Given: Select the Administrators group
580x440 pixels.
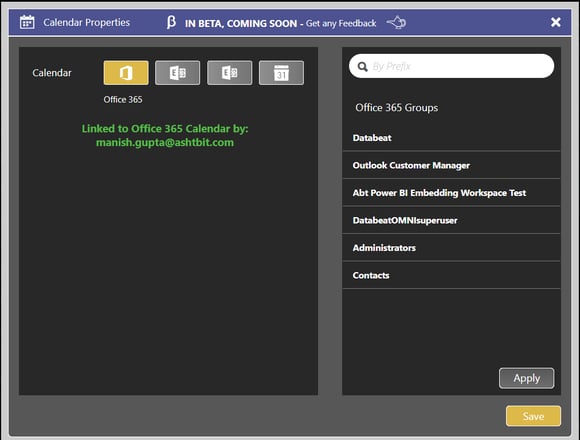Looking at the screenshot, I should tap(451, 248).
